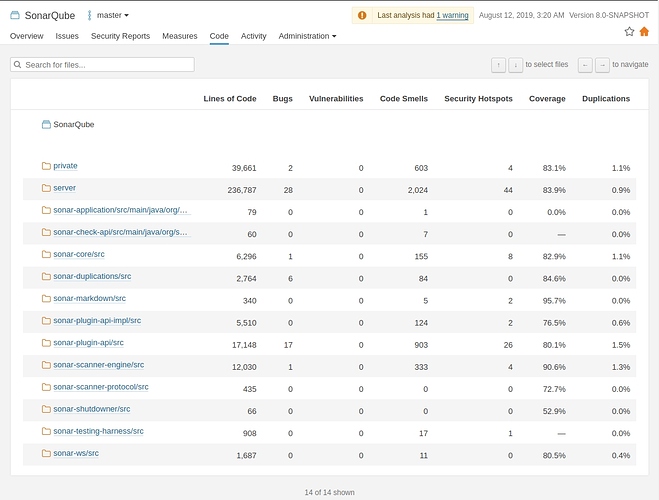Click the left arrow navigate button
The width and height of the screenshot is (659, 500).
(585, 65)
